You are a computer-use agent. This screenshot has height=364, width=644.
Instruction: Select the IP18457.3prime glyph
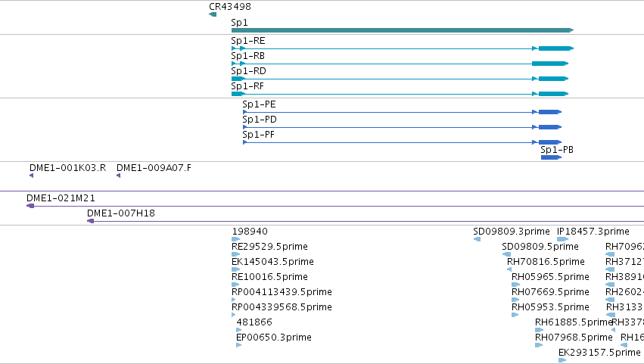click(x=563, y=239)
